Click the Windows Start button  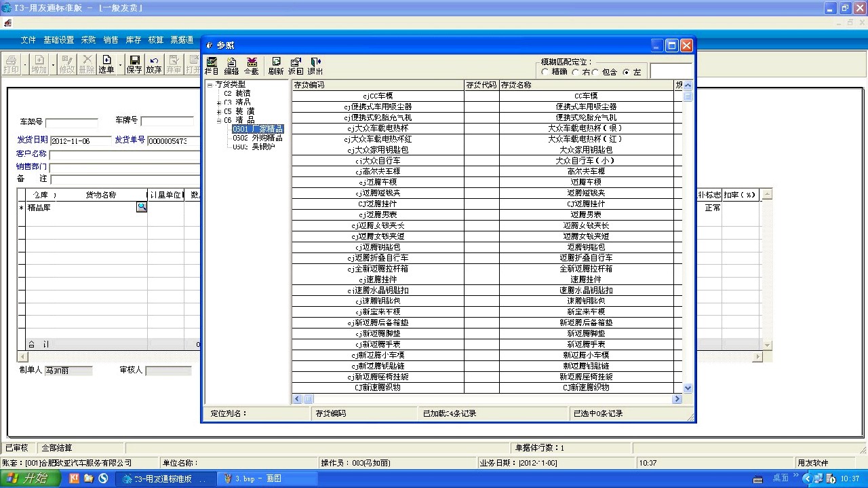tap(31, 478)
